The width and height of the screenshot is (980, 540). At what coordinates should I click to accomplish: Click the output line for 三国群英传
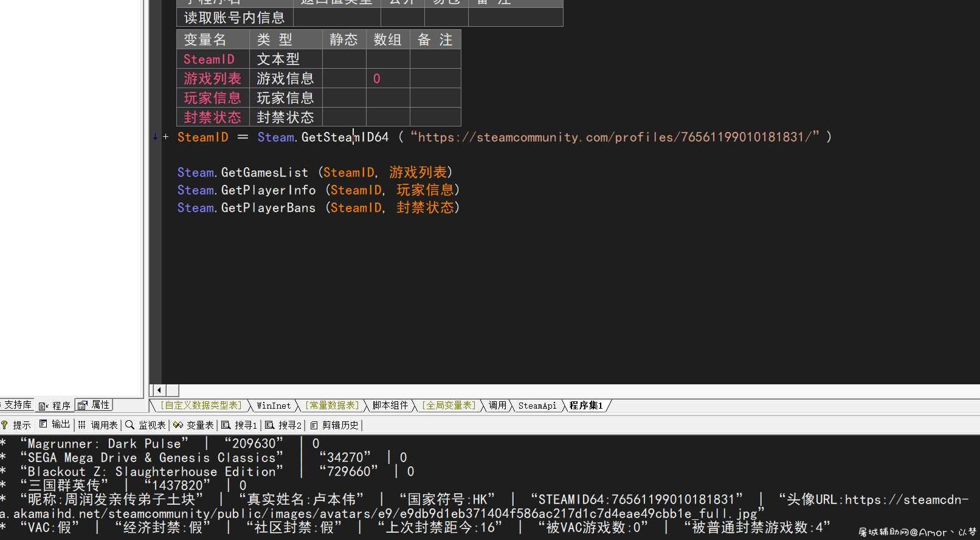point(123,485)
